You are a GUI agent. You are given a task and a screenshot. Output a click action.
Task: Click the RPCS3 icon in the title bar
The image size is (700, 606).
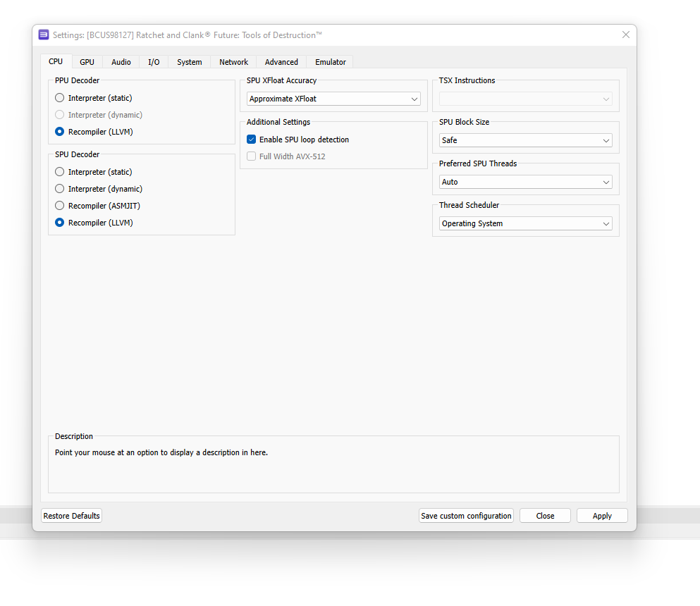[x=44, y=34]
